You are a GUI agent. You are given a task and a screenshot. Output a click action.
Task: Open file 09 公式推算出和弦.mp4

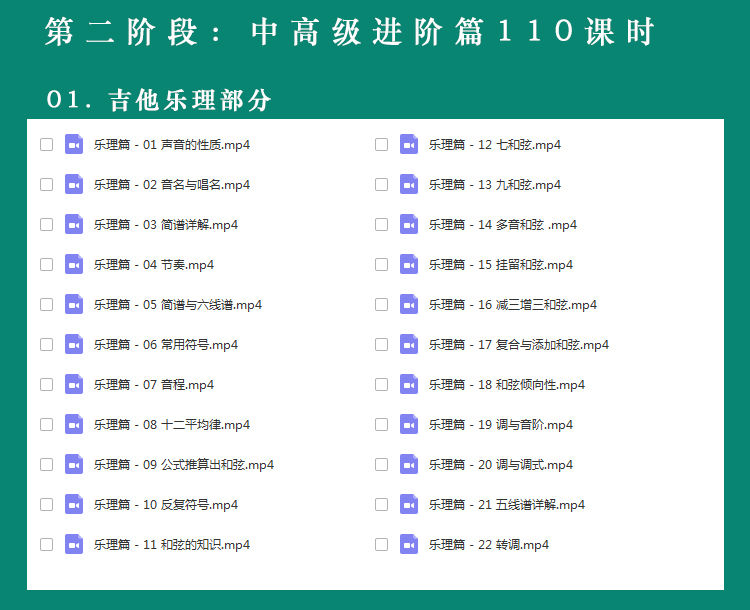183,465
